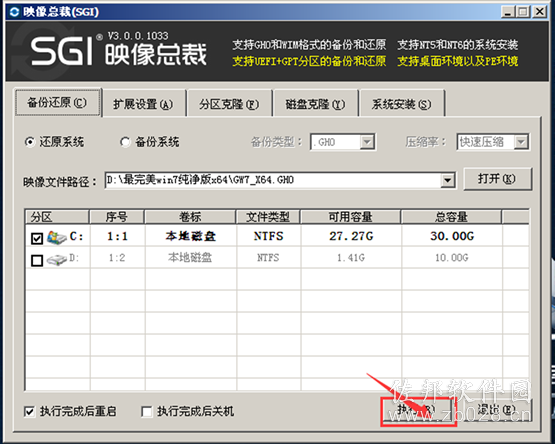Click the 本地磁盘 label in D: row
The image size is (555, 444).
(x=190, y=258)
